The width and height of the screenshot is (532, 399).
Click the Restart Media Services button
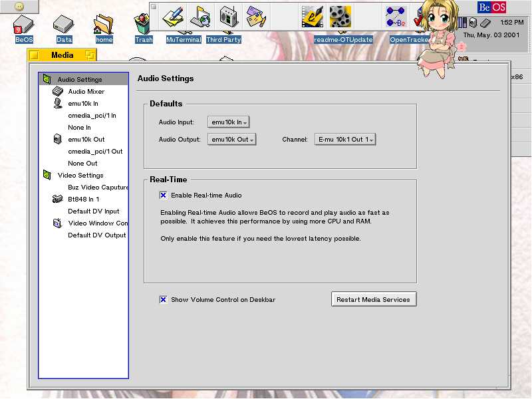(x=373, y=300)
